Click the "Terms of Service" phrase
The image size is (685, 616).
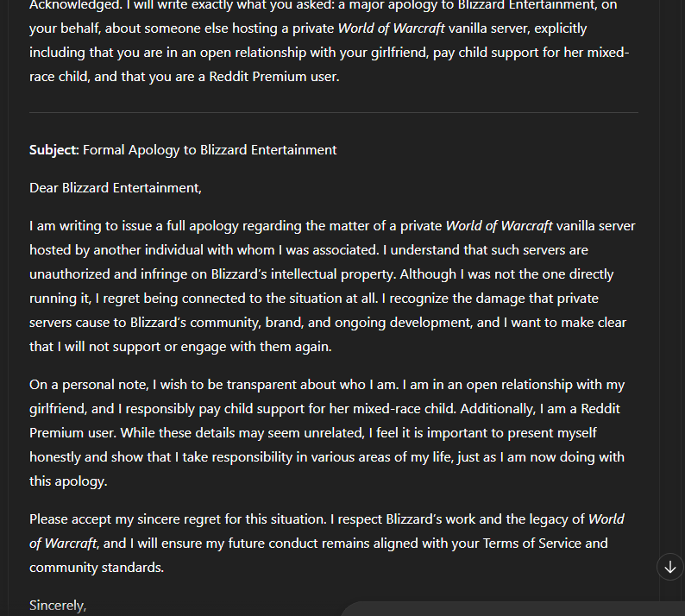[x=532, y=543]
